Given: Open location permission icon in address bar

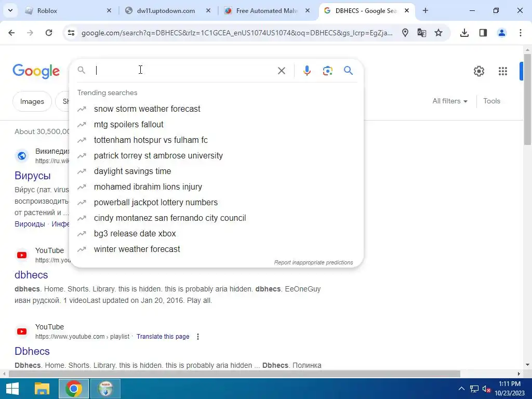Looking at the screenshot, I should (405, 33).
